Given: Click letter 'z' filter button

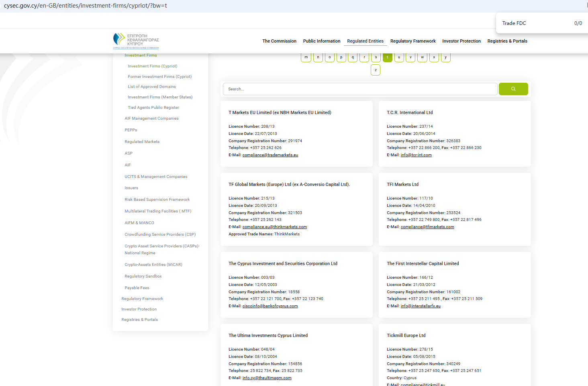Looking at the screenshot, I should coord(376,70).
